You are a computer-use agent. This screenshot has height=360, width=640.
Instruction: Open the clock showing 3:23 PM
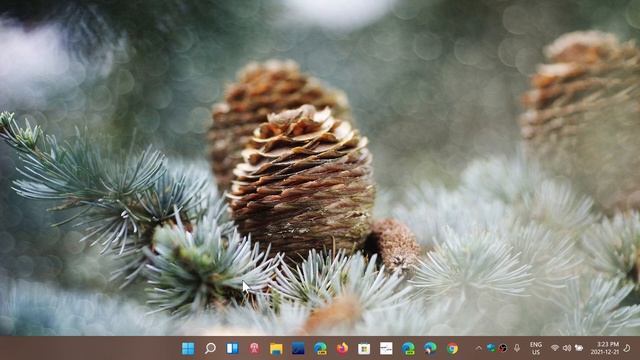604,348
